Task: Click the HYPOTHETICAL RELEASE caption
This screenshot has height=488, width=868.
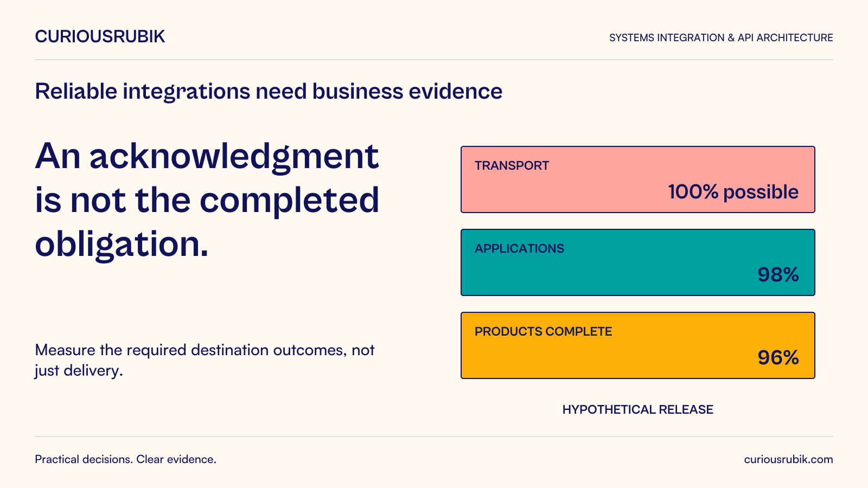Action: [637, 409]
